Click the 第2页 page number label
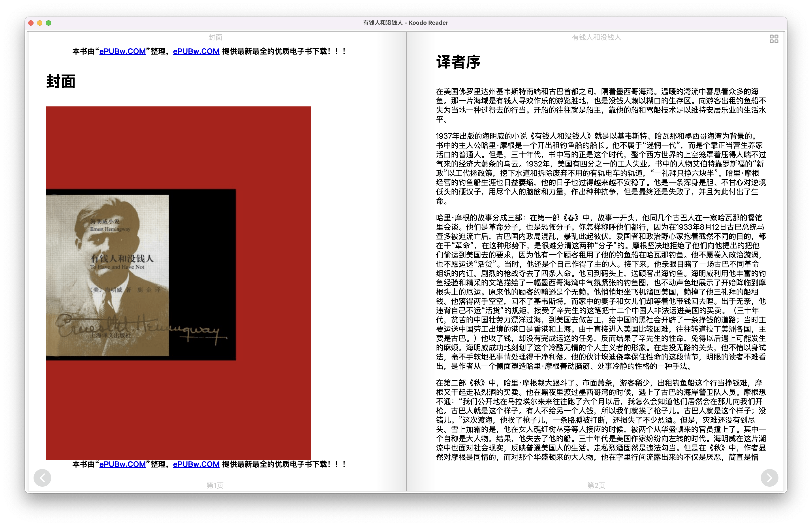This screenshot has width=812, height=526. [596, 485]
